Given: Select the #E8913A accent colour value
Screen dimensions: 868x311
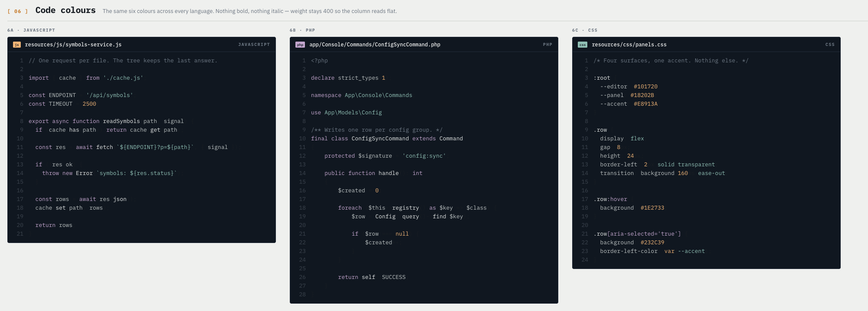Looking at the screenshot, I should (645, 104).
